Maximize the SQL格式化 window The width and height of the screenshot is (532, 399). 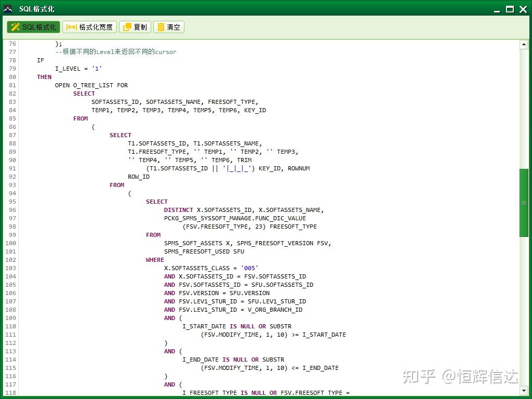click(x=510, y=9)
